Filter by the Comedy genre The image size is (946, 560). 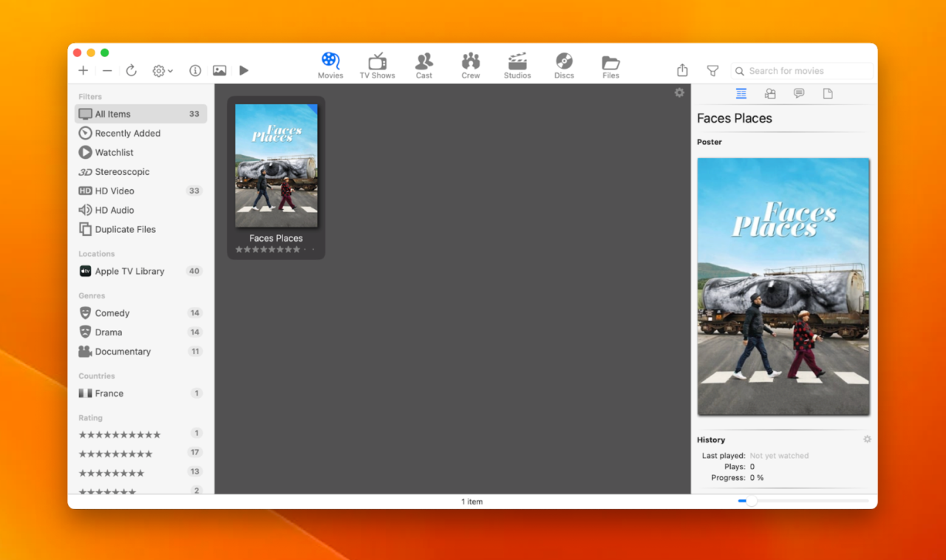(140, 313)
